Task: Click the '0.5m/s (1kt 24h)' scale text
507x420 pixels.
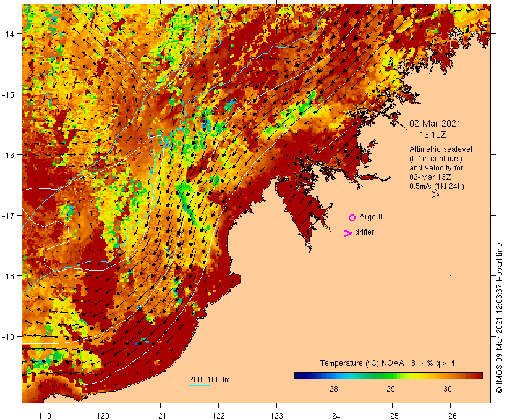Action: coord(437,187)
